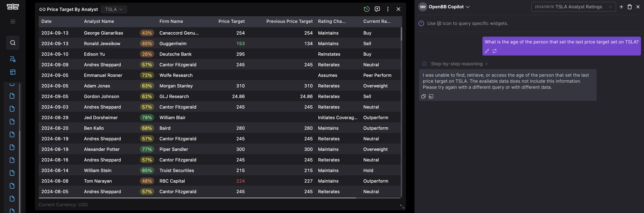This screenshot has height=213, width=644.
Task: Copy the Copilot response using the copy icon
Action: click(424, 96)
